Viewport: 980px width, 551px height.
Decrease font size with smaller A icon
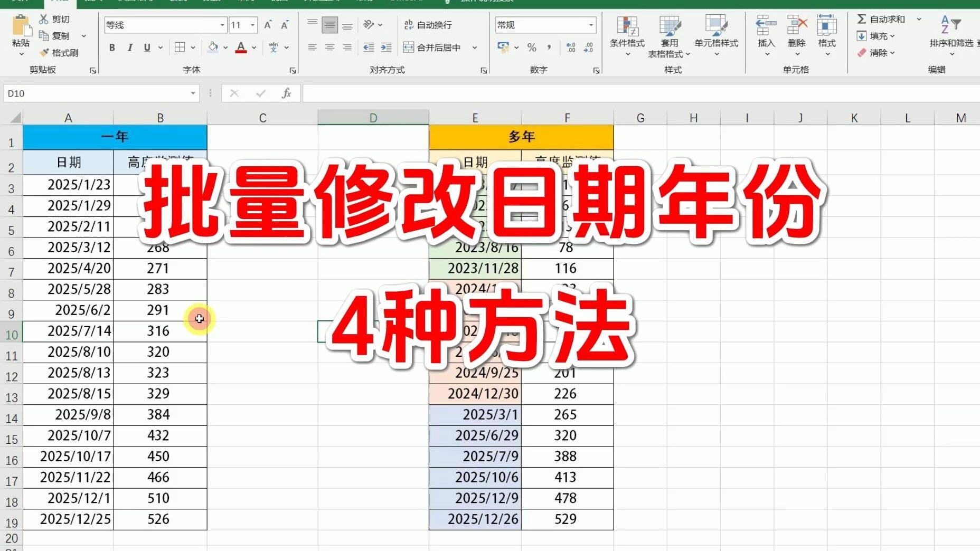coord(285,25)
